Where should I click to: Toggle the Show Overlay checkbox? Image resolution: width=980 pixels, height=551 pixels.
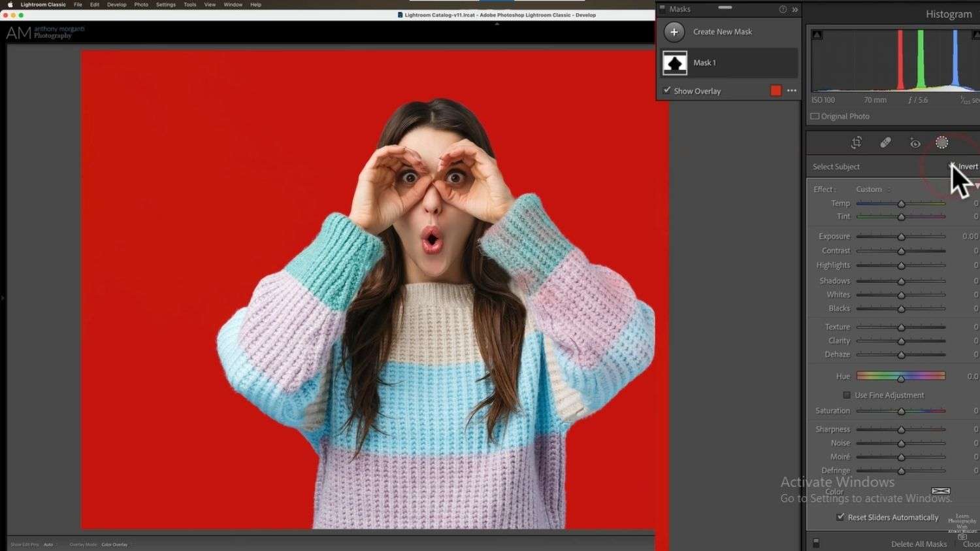click(x=666, y=90)
